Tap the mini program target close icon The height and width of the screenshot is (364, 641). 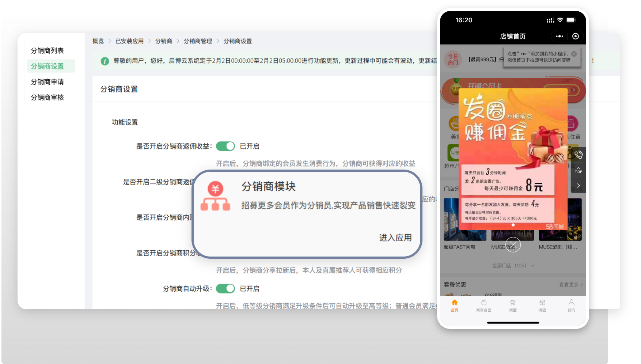[x=576, y=36]
